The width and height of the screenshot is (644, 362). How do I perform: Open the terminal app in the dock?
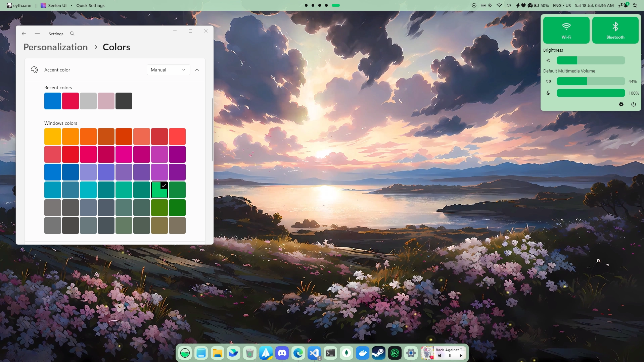(x=330, y=353)
